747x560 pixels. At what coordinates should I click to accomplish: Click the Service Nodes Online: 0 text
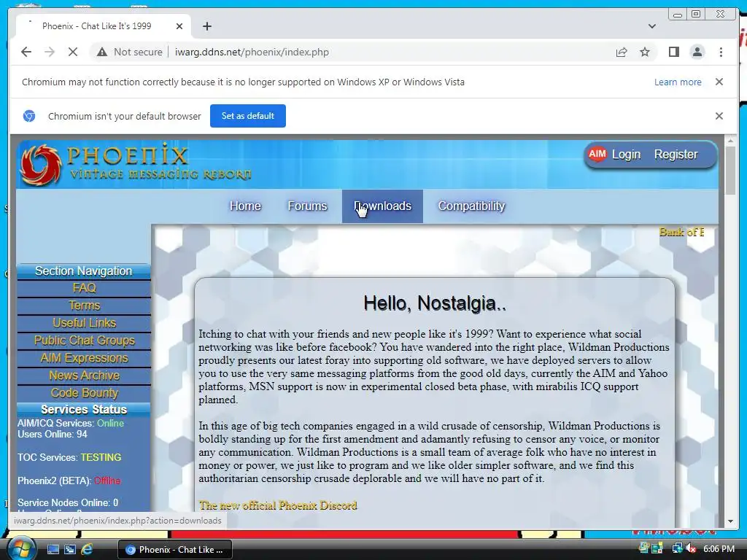[68, 503]
